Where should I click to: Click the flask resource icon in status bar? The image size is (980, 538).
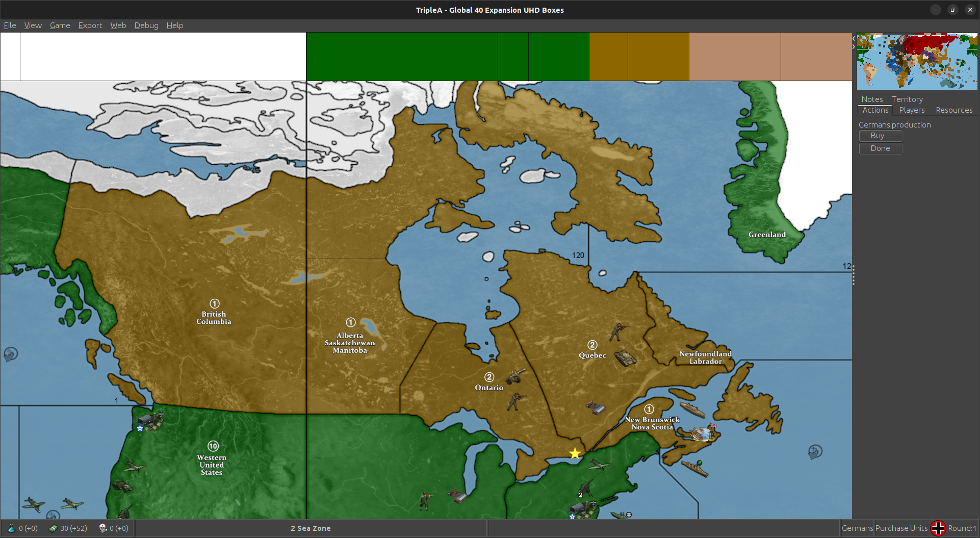[11, 528]
